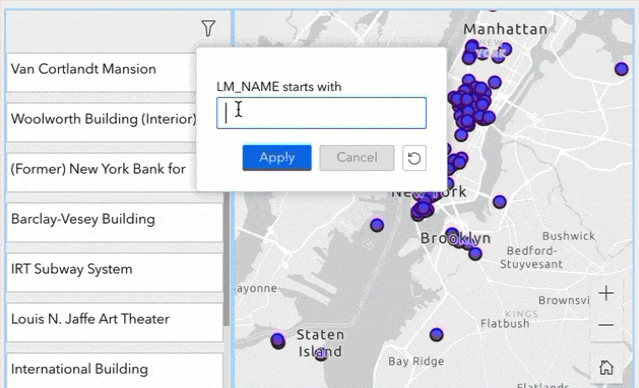Pick International Building entry
Viewport: 639px width, 388px height.
[115, 370]
